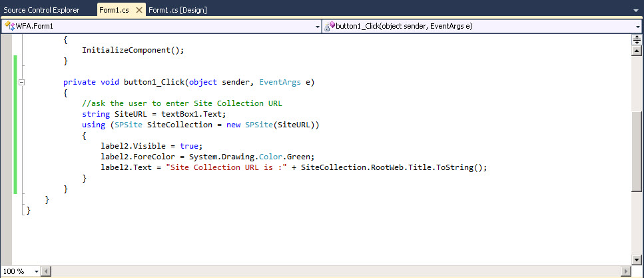Click horizontal scrollbar left arrow

[x=46, y=271]
